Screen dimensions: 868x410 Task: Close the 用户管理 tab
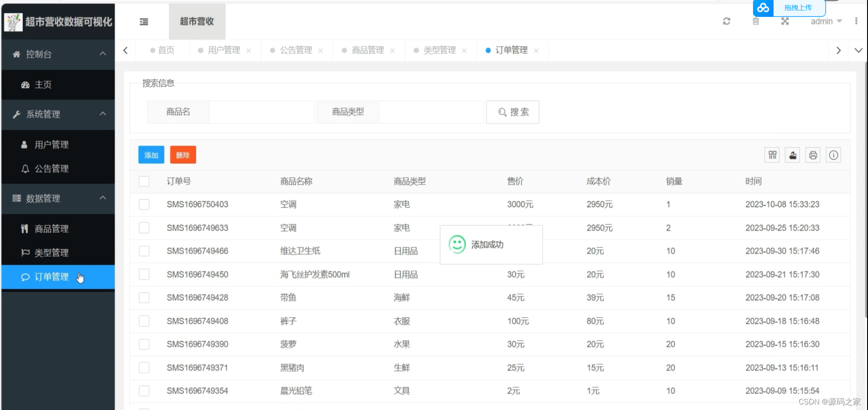pos(249,51)
